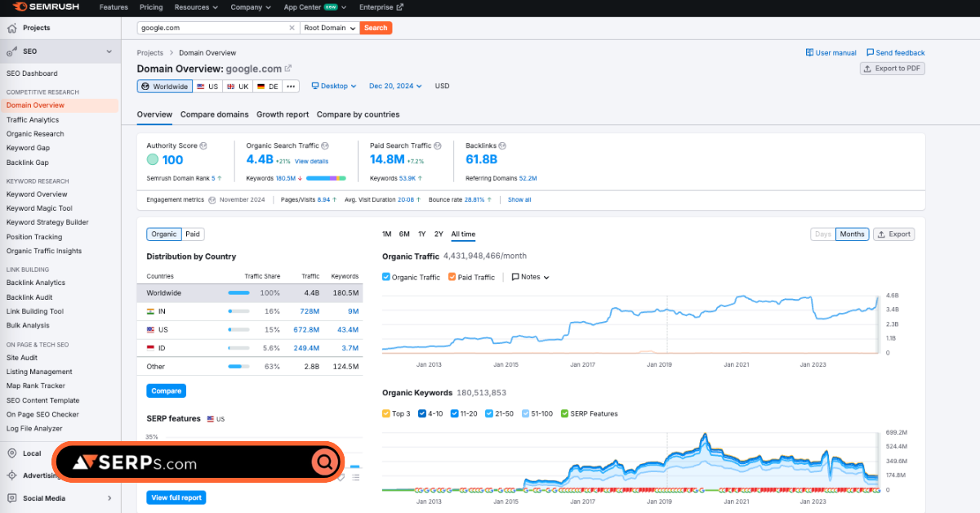
Task: Toggle the 21-50 keywords checkbox
Action: tap(489, 413)
